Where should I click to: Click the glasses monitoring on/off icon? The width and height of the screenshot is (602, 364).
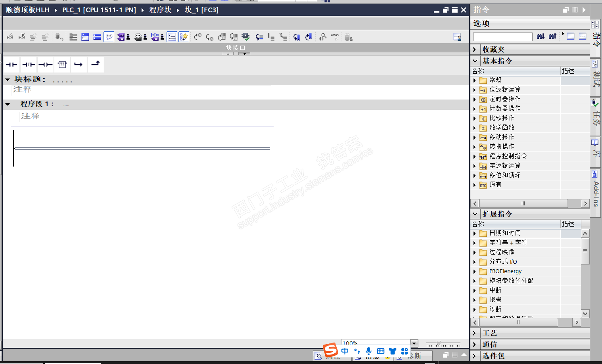click(335, 36)
